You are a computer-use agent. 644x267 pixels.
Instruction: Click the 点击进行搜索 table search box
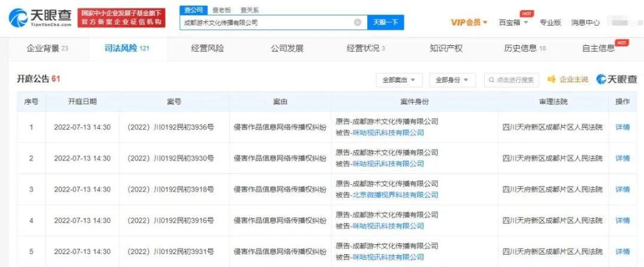(512, 80)
